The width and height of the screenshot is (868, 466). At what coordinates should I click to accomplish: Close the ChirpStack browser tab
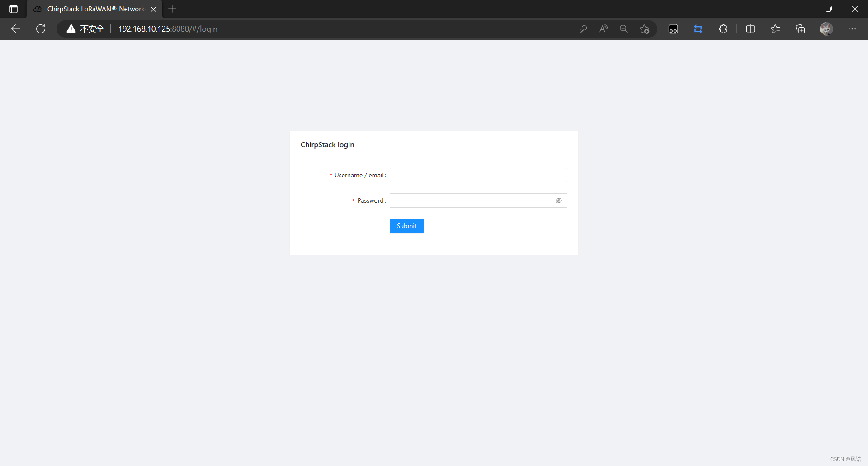click(153, 9)
